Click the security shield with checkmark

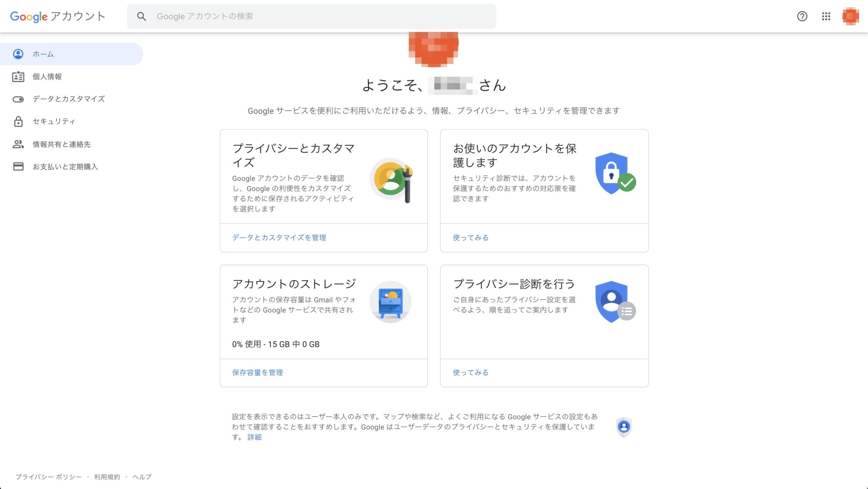click(615, 173)
